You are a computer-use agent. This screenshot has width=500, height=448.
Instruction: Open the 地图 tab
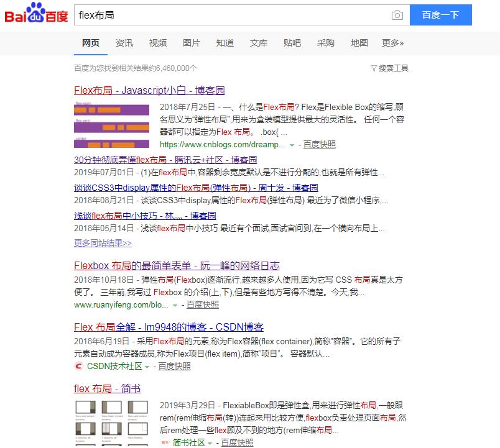click(x=359, y=43)
